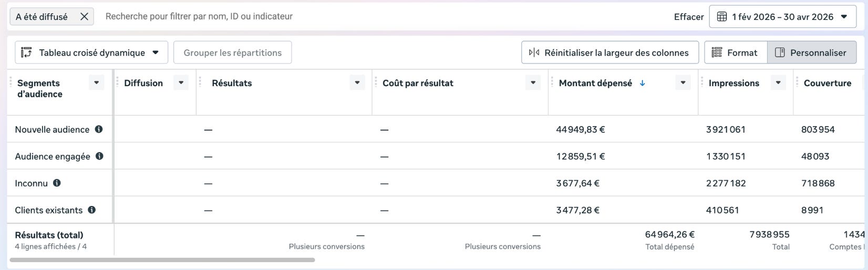Remove the 'A été diffusé' filter chip
The image size is (868, 270).
coord(84,17)
